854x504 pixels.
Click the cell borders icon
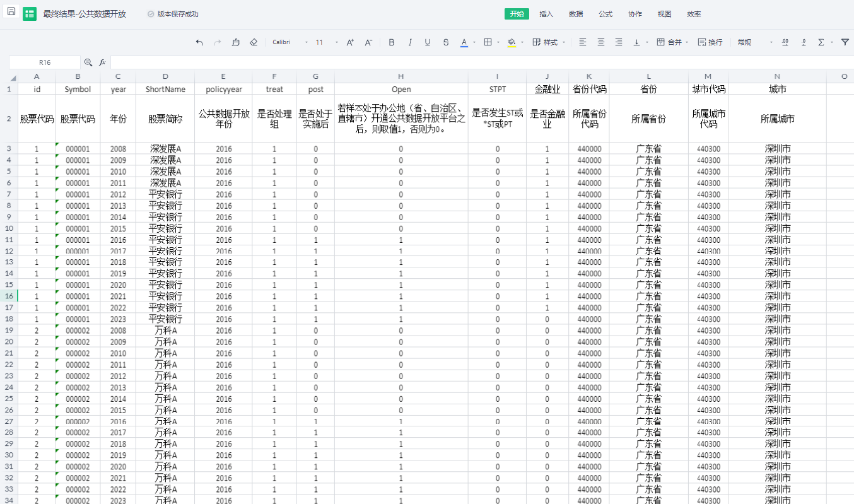click(x=488, y=42)
